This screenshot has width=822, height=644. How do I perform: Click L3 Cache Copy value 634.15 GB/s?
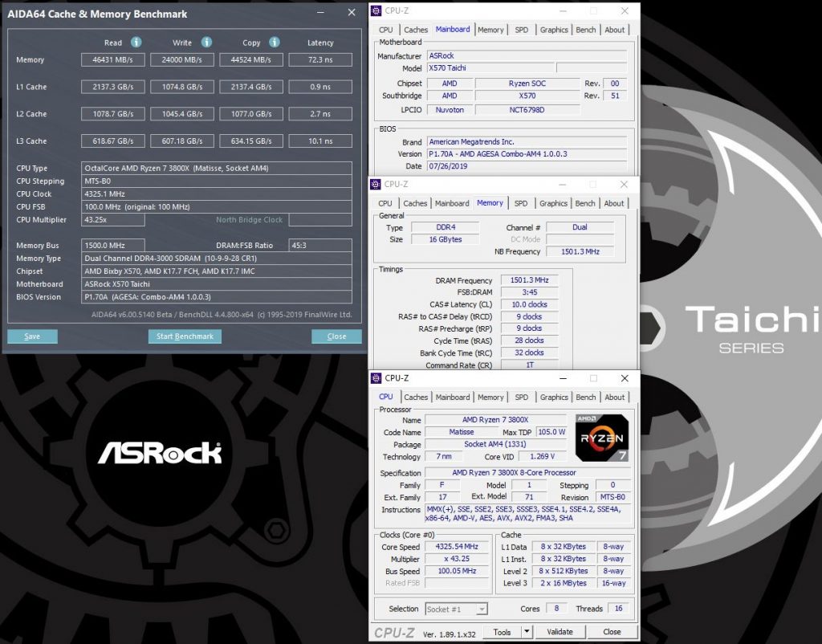251,141
